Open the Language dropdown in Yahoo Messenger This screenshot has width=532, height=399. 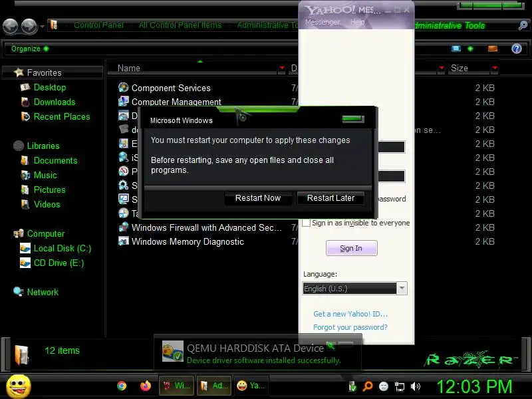402,289
